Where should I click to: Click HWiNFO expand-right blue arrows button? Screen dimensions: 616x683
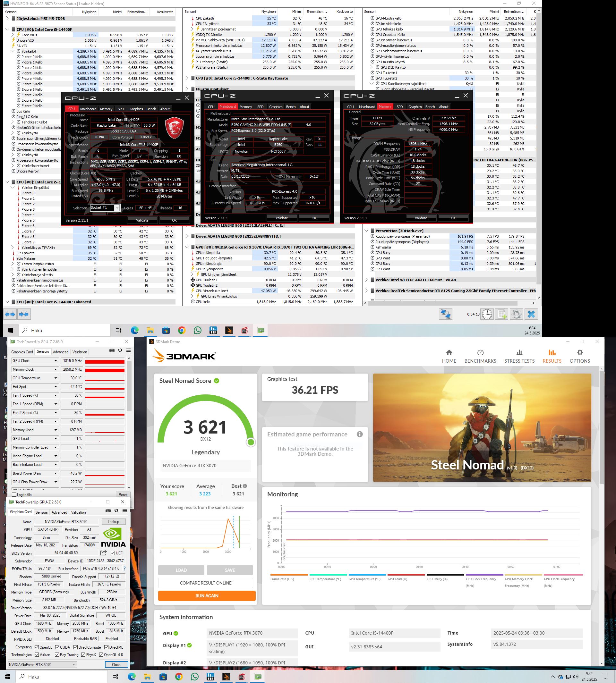[x=24, y=314]
